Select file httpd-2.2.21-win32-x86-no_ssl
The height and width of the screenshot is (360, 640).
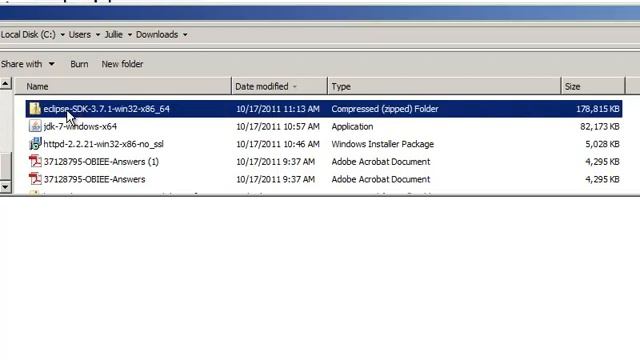[103, 144]
